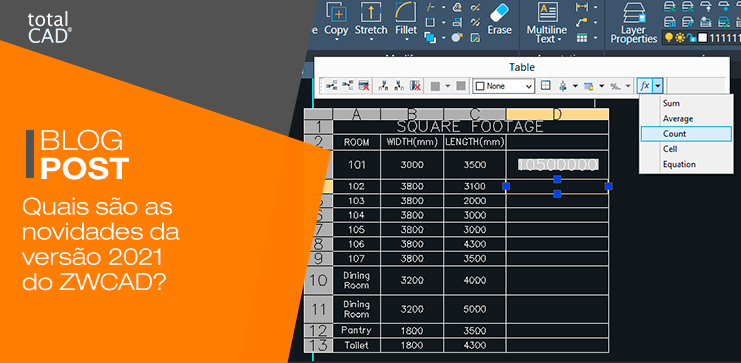This screenshot has height=363, width=741.
Task: Insert row below in Table toolbar
Action: [348, 86]
